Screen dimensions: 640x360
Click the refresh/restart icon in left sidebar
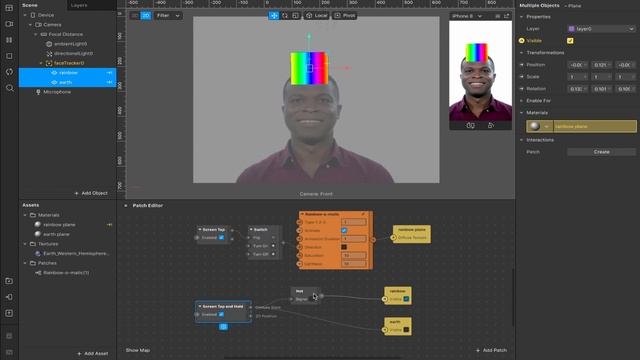pyautogui.click(x=9, y=72)
